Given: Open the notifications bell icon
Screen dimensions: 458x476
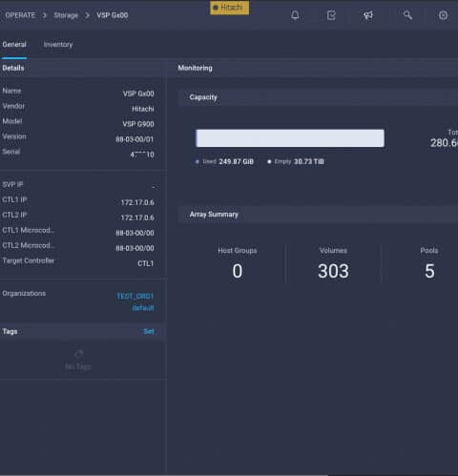Looking at the screenshot, I should 295,15.
